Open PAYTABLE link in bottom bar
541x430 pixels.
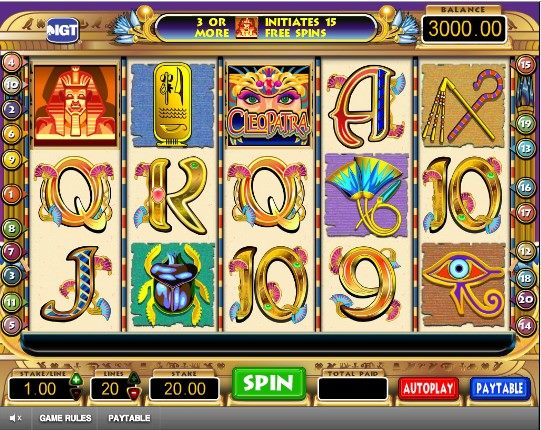[129, 418]
